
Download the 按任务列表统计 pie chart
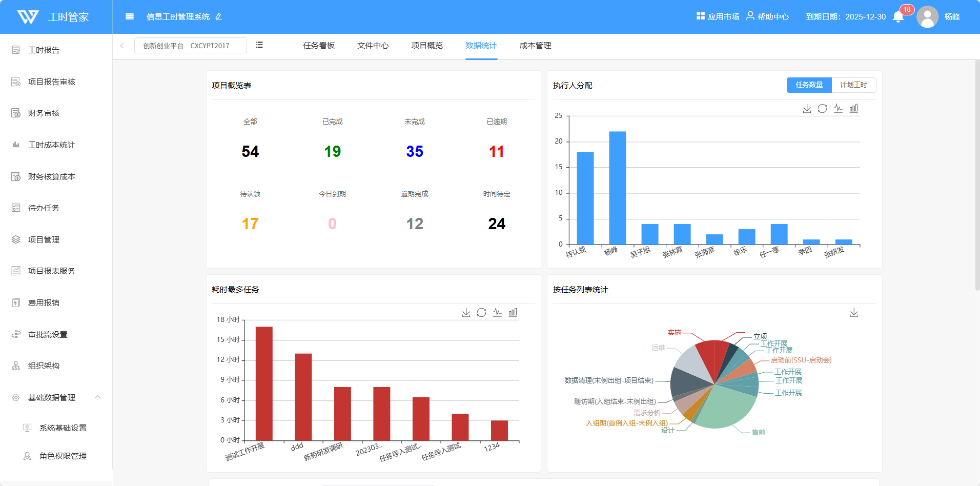tap(854, 313)
